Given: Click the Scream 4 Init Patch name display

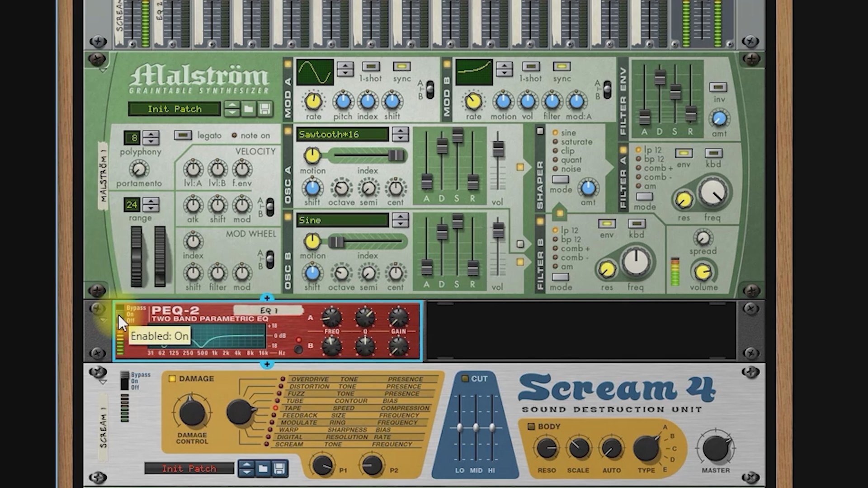Looking at the screenshot, I should 189,469.
